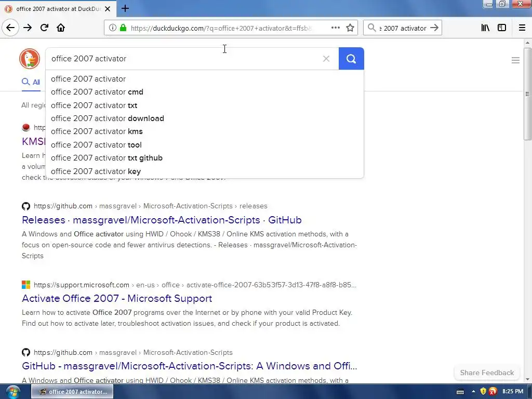This screenshot has width=532, height=399.
Task: Choose suggestion 'office 2007 activator txt github'
Action: point(204,158)
